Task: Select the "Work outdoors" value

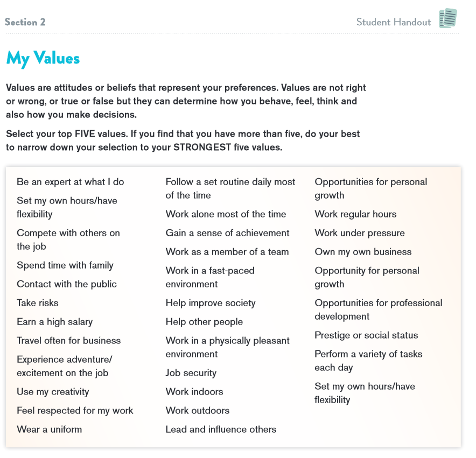Action: [x=198, y=411]
